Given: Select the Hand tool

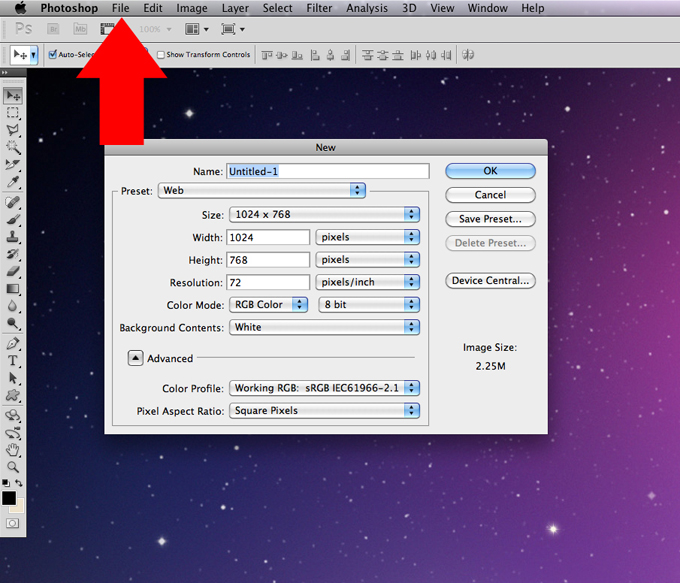Looking at the screenshot, I should coord(13,450).
